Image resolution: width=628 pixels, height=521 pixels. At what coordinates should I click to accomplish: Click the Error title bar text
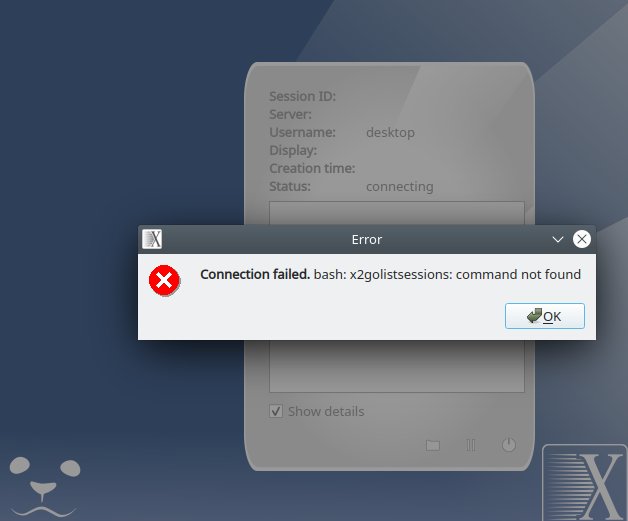pyautogui.click(x=366, y=239)
